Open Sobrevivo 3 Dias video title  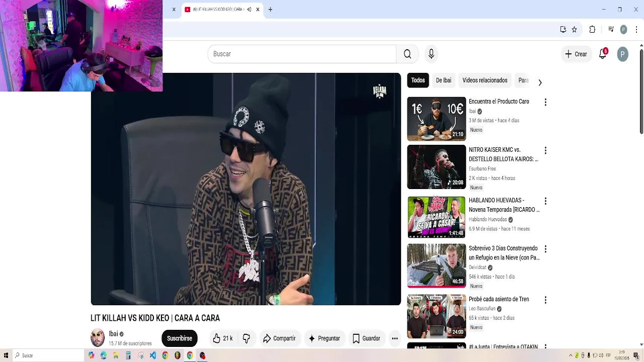(x=504, y=253)
